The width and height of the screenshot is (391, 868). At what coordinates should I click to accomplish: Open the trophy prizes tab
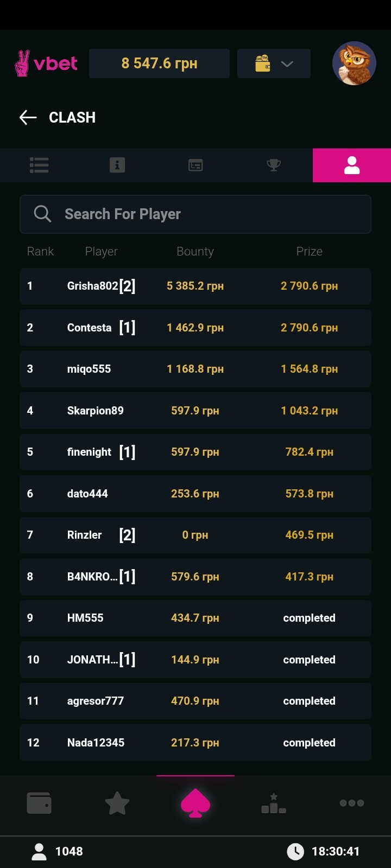coord(274,165)
